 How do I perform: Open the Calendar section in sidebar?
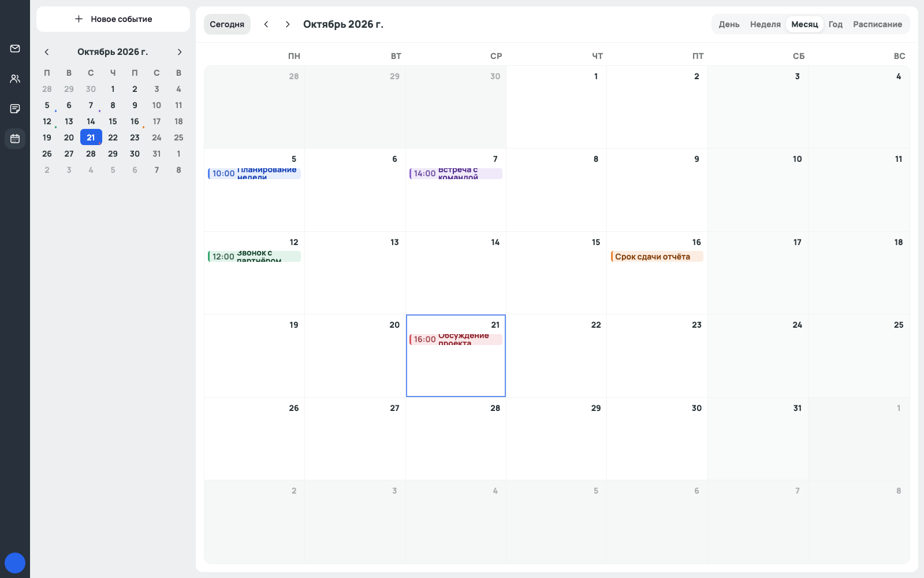15,139
